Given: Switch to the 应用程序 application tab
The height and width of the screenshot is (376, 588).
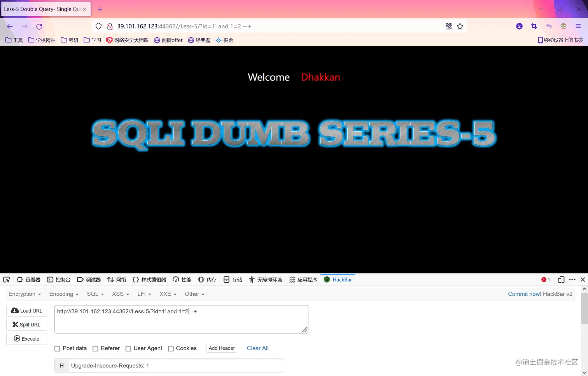Looking at the screenshot, I should [303, 280].
